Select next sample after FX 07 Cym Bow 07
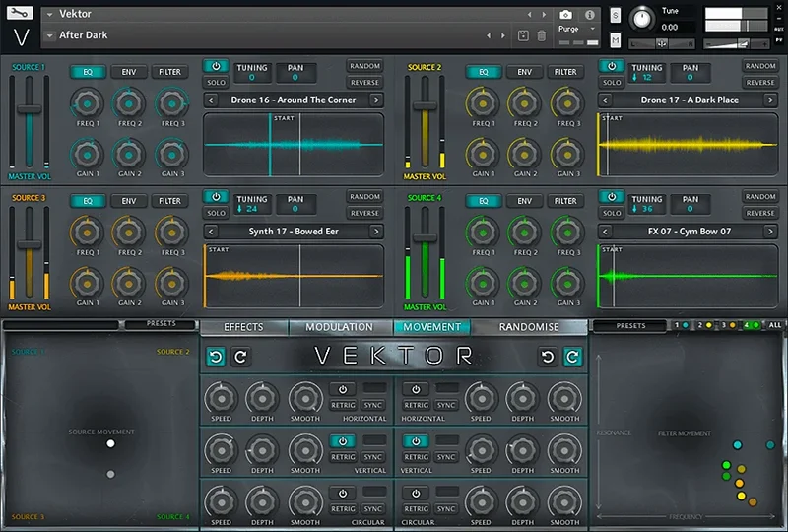This screenshot has width=788, height=532. click(770, 232)
